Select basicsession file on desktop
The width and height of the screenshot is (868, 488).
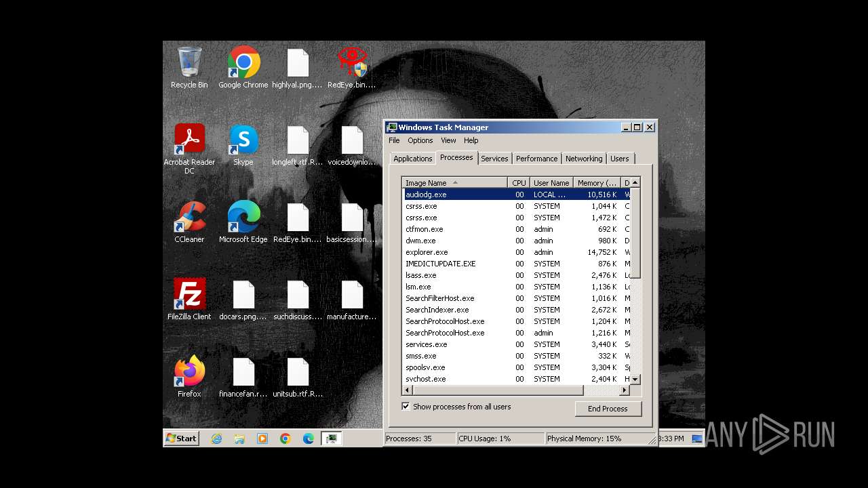point(352,222)
